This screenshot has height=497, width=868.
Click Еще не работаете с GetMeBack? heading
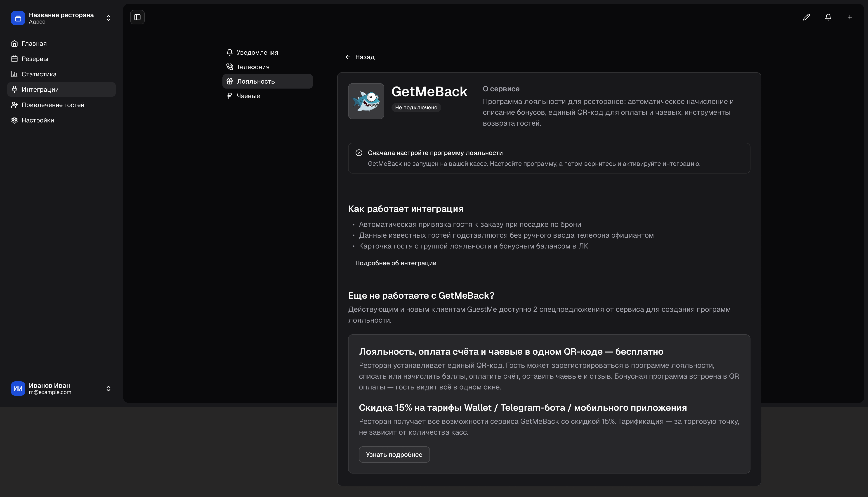click(421, 296)
